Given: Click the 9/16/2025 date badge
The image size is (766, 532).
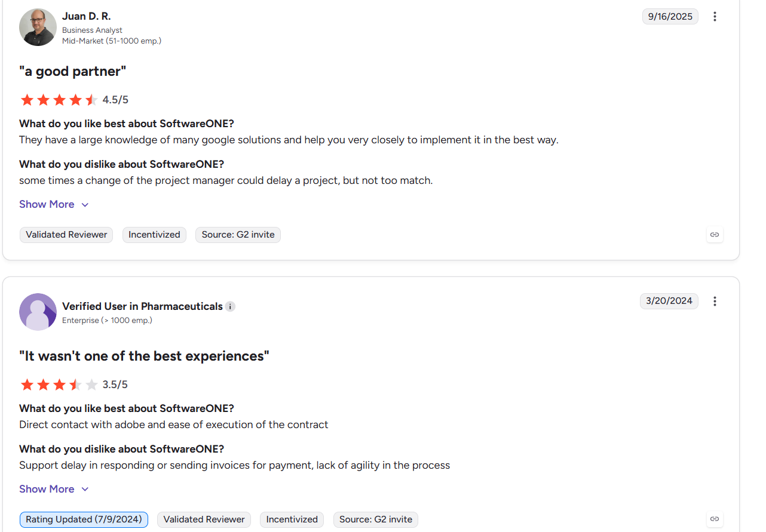Looking at the screenshot, I should (x=670, y=17).
